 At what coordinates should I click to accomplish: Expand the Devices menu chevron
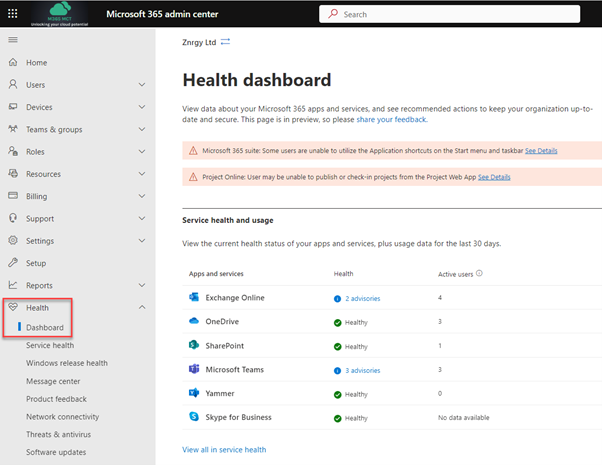coord(142,107)
